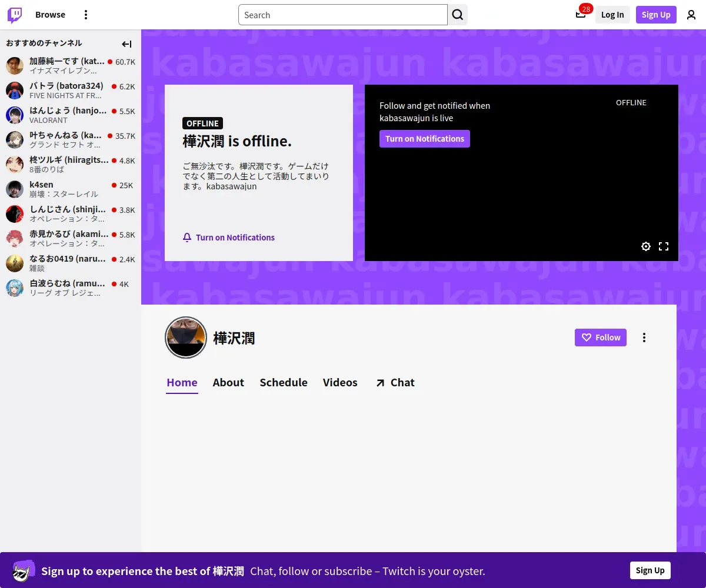Viewport: 706px width, 588px height.
Task: Click the channel bio text ご無沙汰です
Action: coord(256,176)
